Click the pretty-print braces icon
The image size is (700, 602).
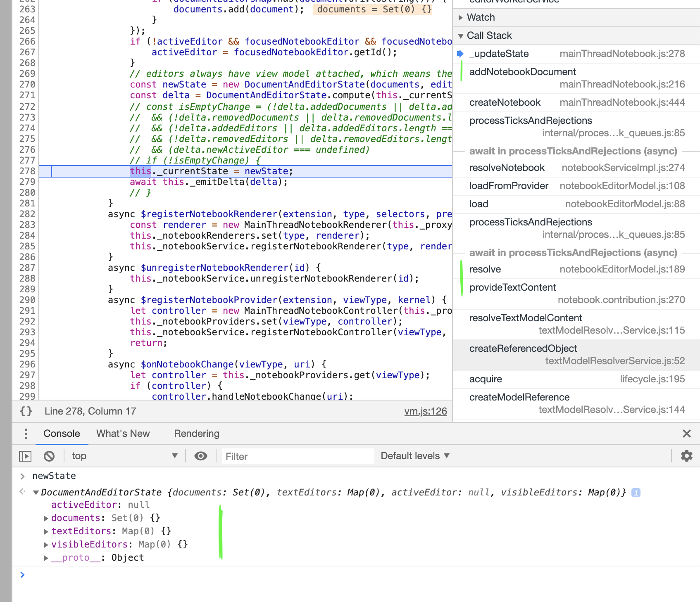pos(26,411)
